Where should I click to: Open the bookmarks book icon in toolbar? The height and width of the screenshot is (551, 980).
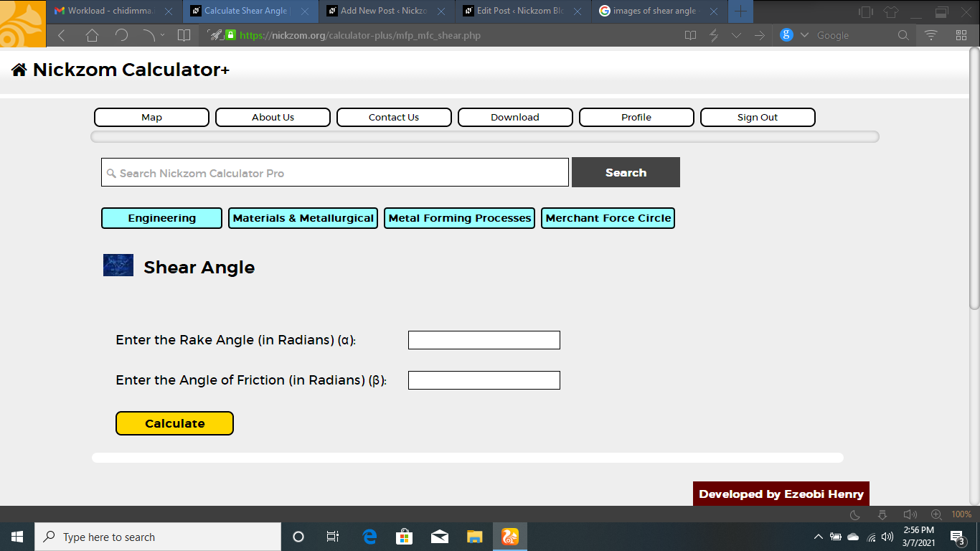(184, 35)
